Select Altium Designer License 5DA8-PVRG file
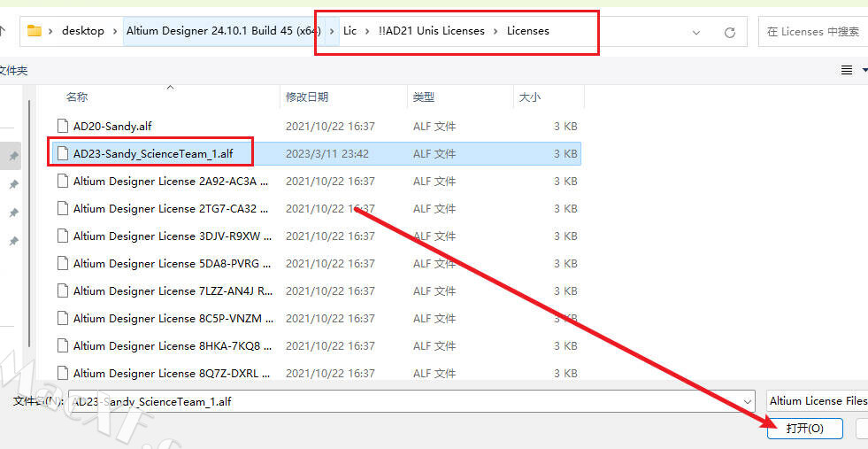Viewport: 868px width, 449px height. 316,263
